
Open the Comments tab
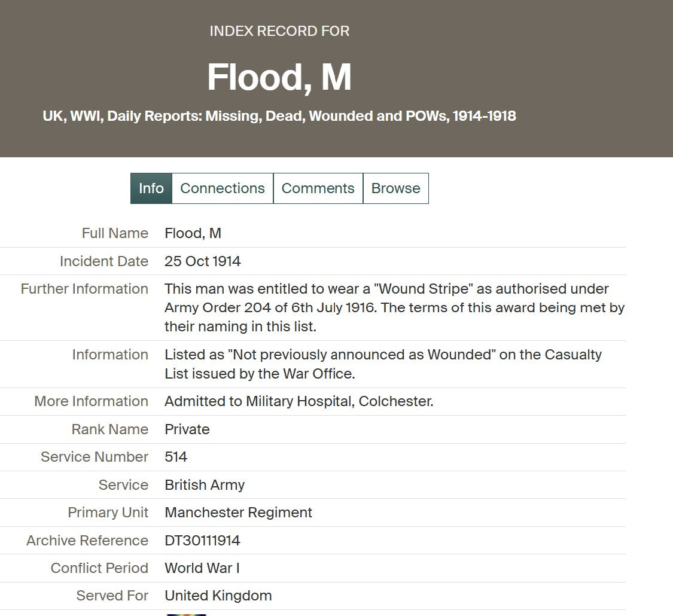pos(318,188)
